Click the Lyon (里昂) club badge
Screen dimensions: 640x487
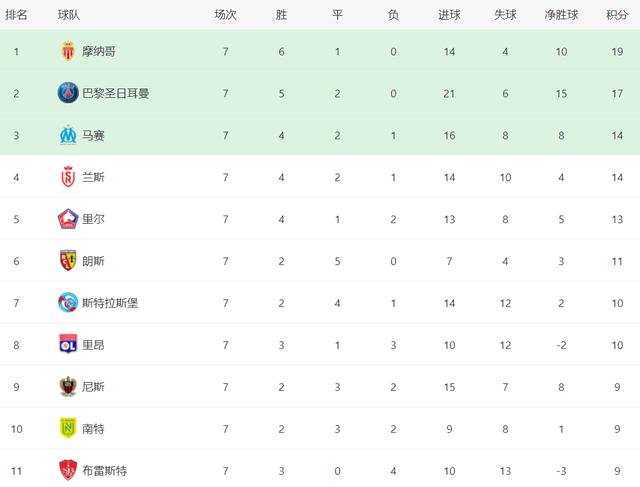pos(68,345)
